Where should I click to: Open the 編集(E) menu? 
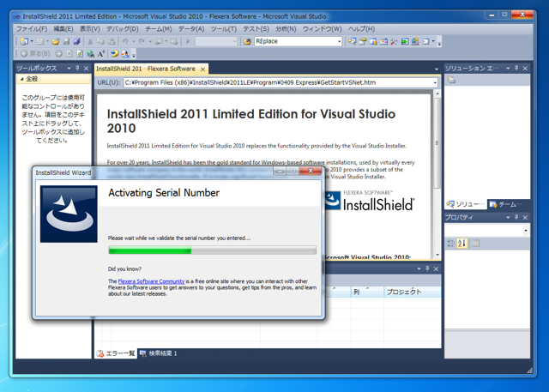(x=63, y=29)
